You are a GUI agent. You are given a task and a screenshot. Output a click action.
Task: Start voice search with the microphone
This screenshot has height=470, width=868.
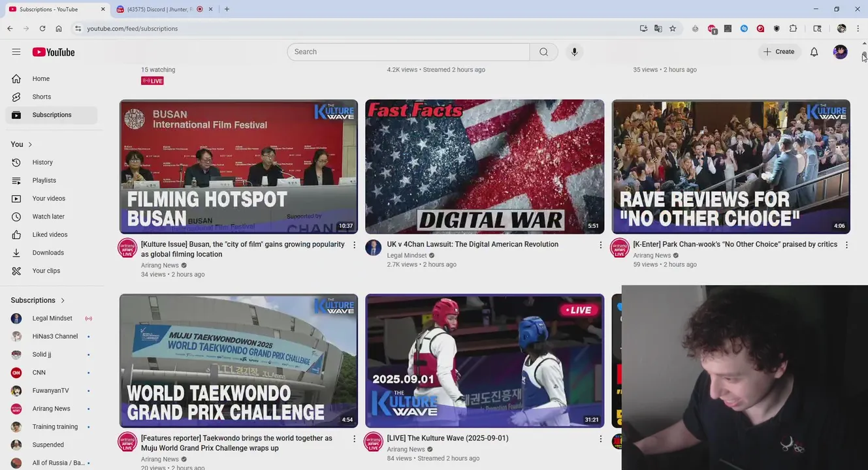click(574, 52)
